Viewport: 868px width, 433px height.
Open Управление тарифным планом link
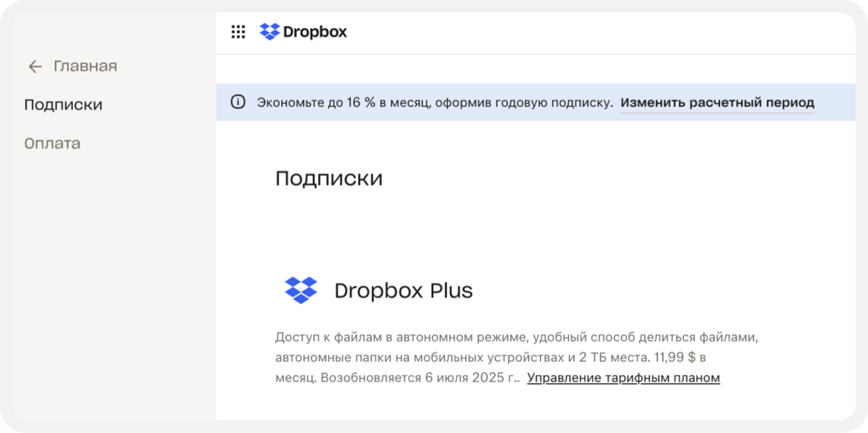[x=623, y=378]
